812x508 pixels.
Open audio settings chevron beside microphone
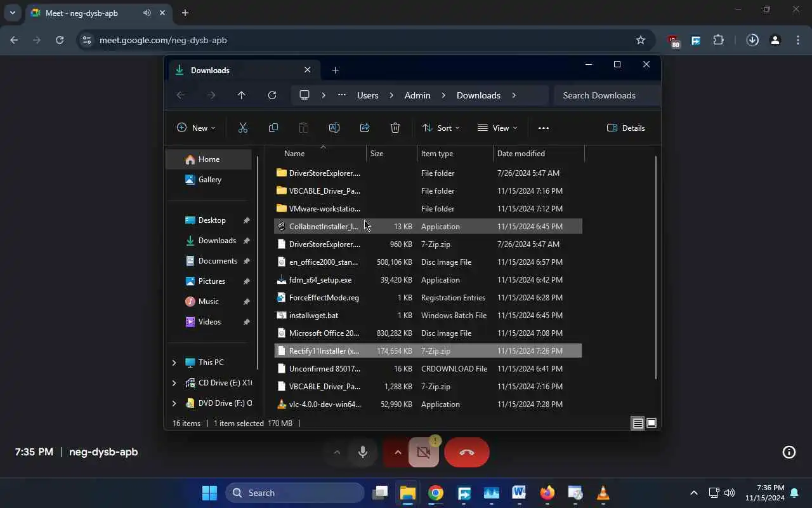(337, 452)
